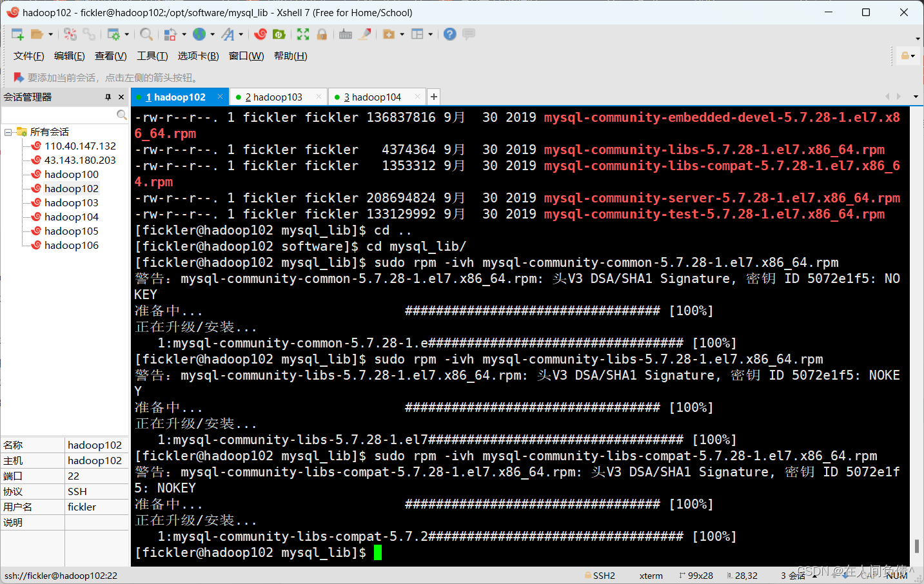Click the layout panel icon
This screenshot has height=584, width=924.
pos(417,34)
